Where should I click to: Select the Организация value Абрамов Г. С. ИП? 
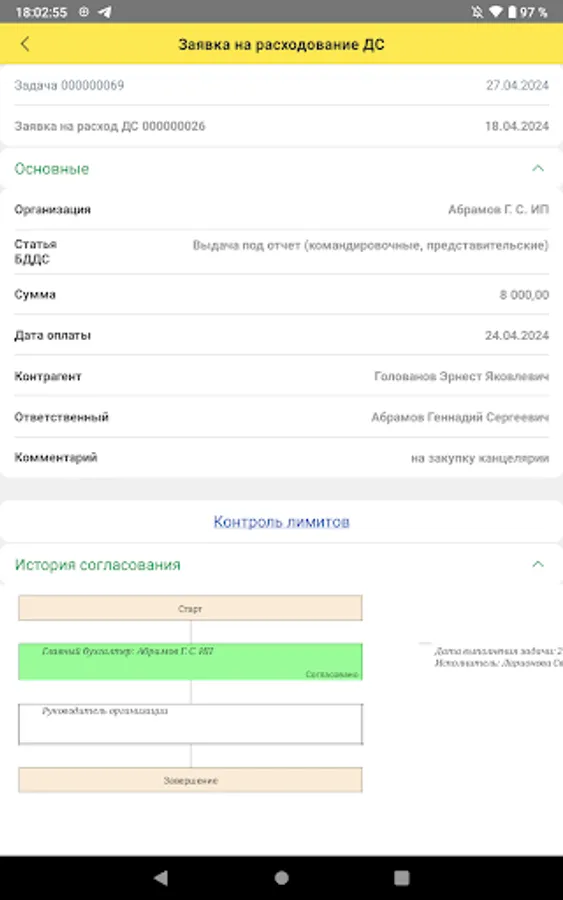point(498,210)
